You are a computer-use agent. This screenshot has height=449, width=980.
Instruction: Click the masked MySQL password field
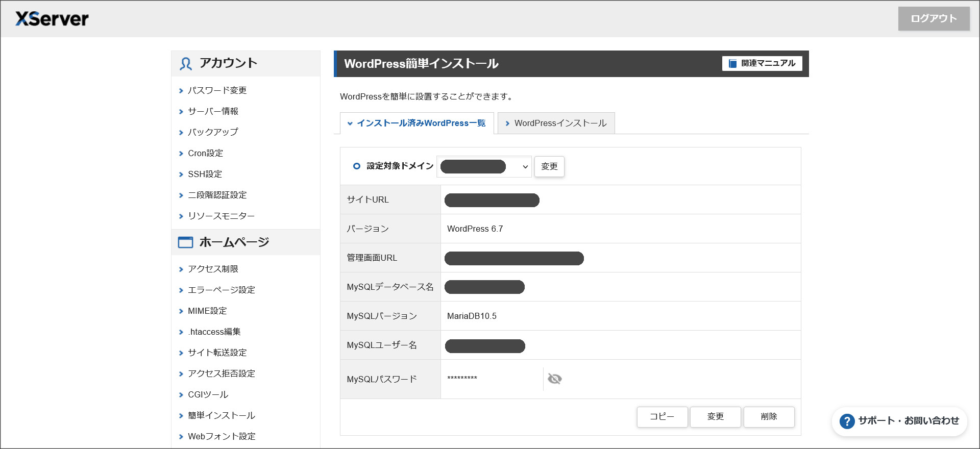[492, 379]
